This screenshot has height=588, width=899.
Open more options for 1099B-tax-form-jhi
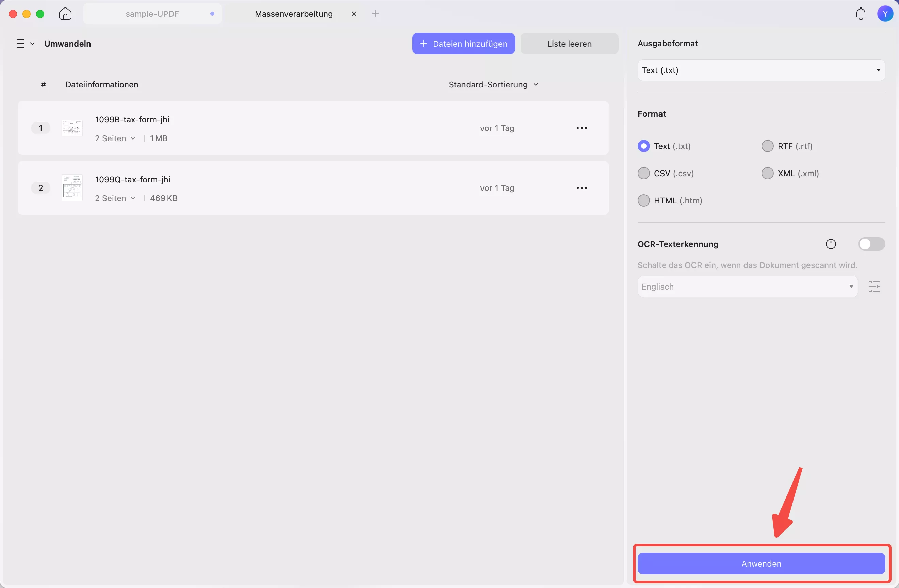581,128
